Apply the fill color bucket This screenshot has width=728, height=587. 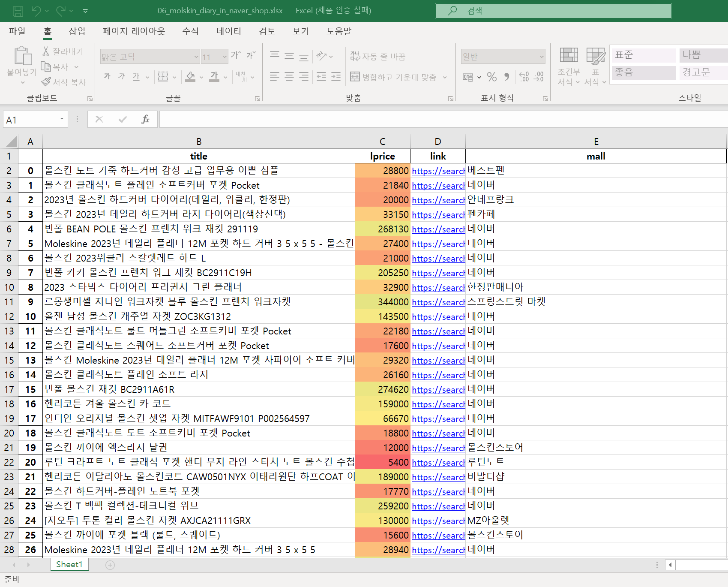pyautogui.click(x=190, y=77)
